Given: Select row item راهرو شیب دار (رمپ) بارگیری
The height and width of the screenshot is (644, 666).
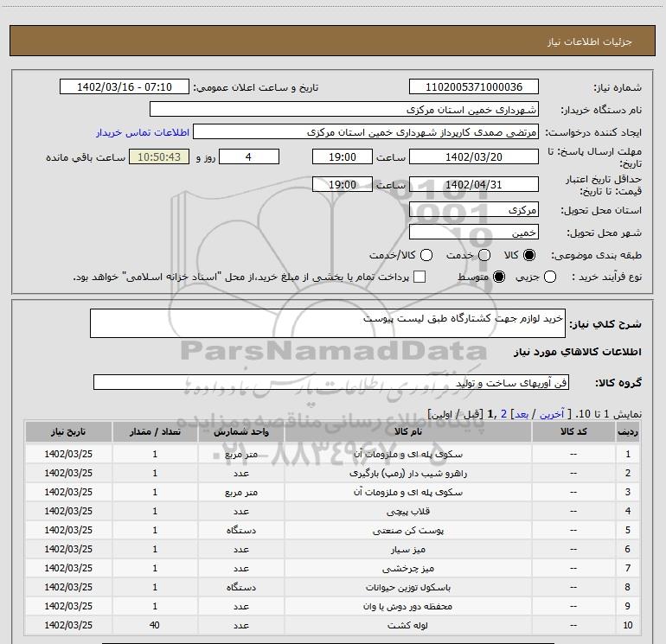Looking at the screenshot, I should click(x=407, y=473).
